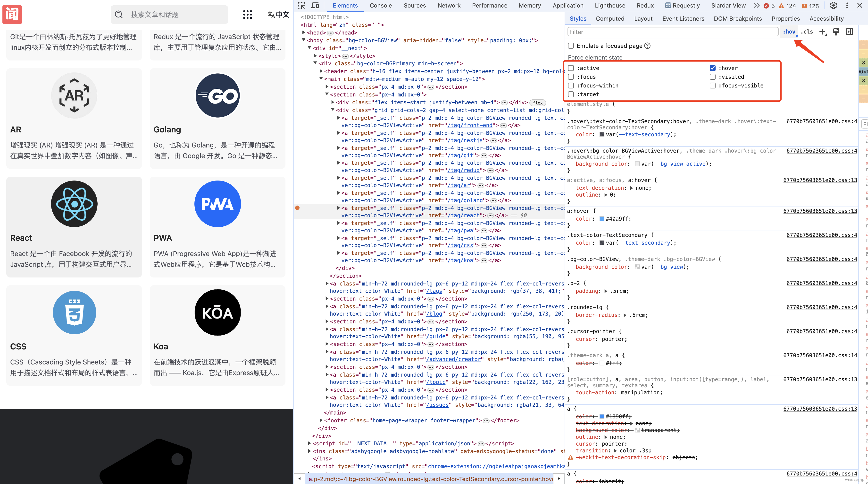The height and width of the screenshot is (484, 868).
Task: Toggle computed styles sidebar icon
Action: click(850, 32)
